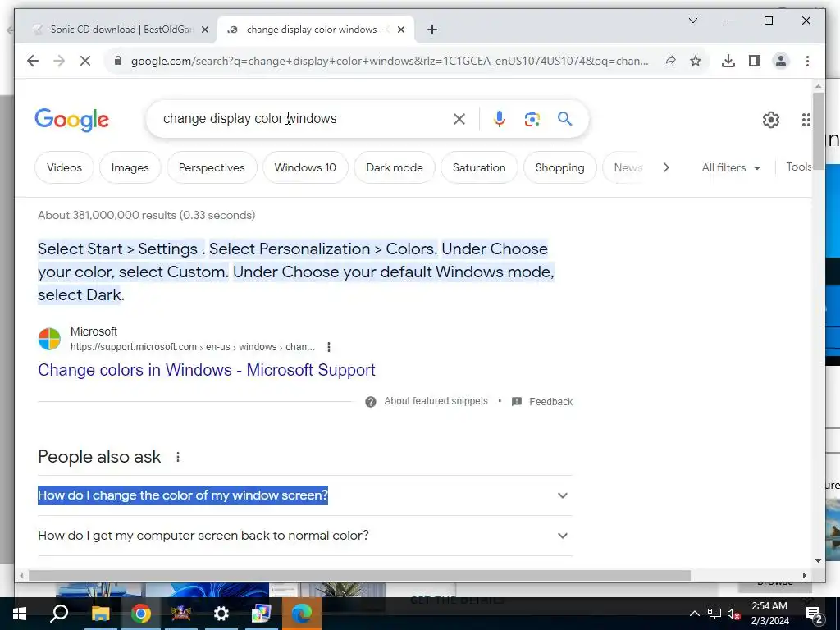Open About featured snippets help
This screenshot has height=630, width=840.
click(427, 401)
